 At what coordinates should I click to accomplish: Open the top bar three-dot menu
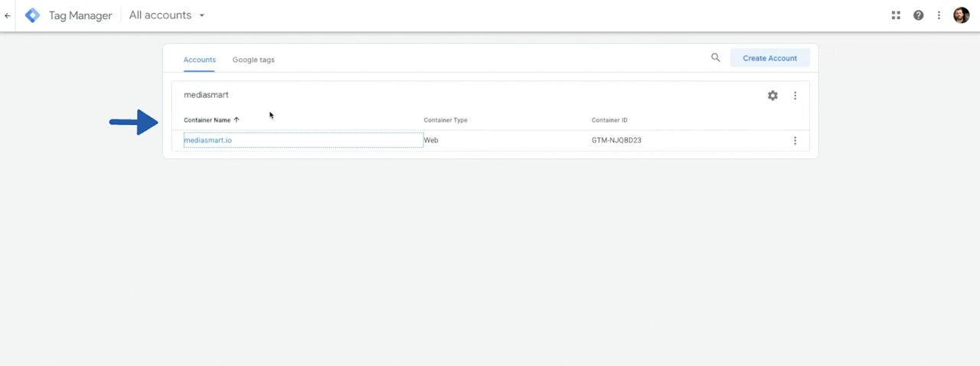[939, 15]
